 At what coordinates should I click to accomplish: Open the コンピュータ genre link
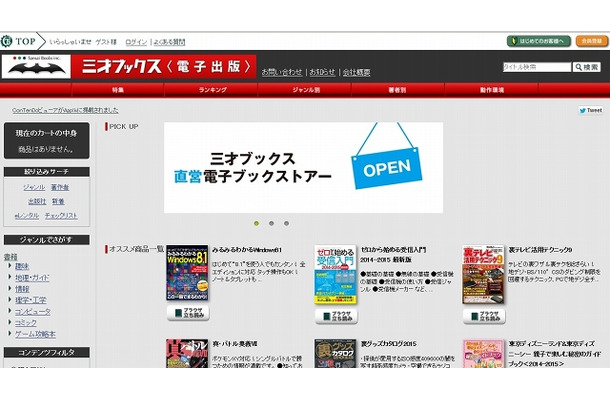33,311
